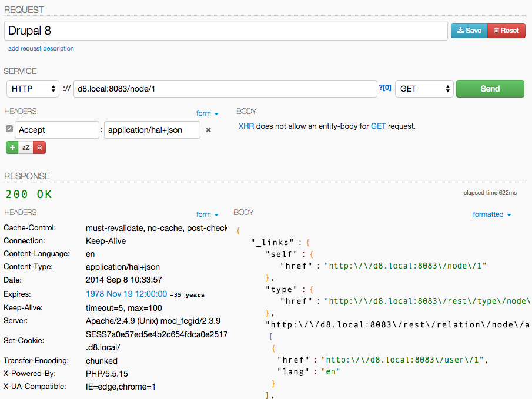Click the Save request button
The image size is (532, 399).
469,31
